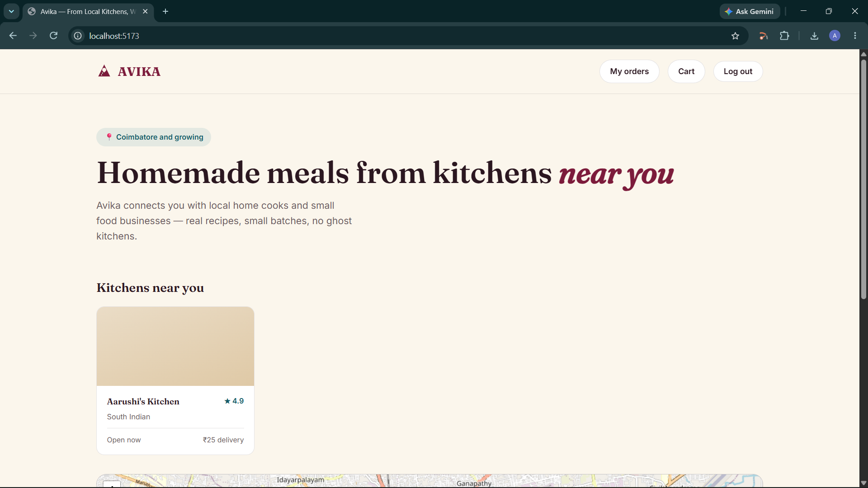Open Aarushi's Kitchen card image

click(175, 346)
